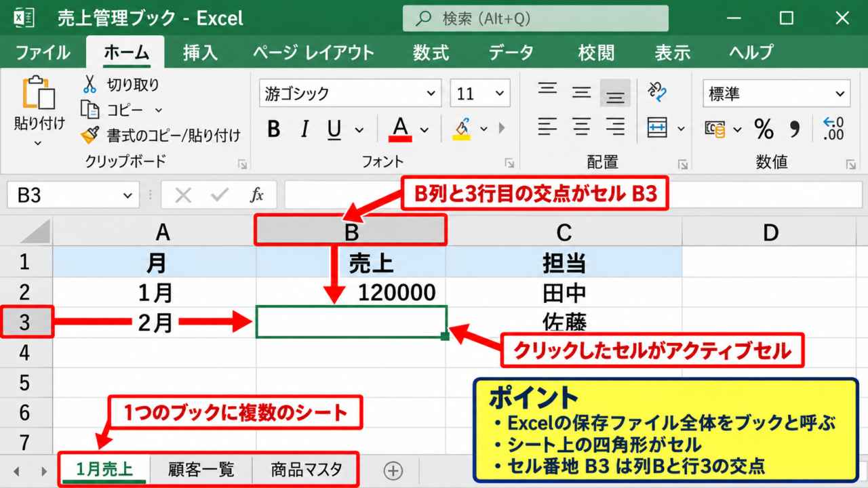
Task: Switch to ページ レイアウト tab
Action: click(313, 52)
